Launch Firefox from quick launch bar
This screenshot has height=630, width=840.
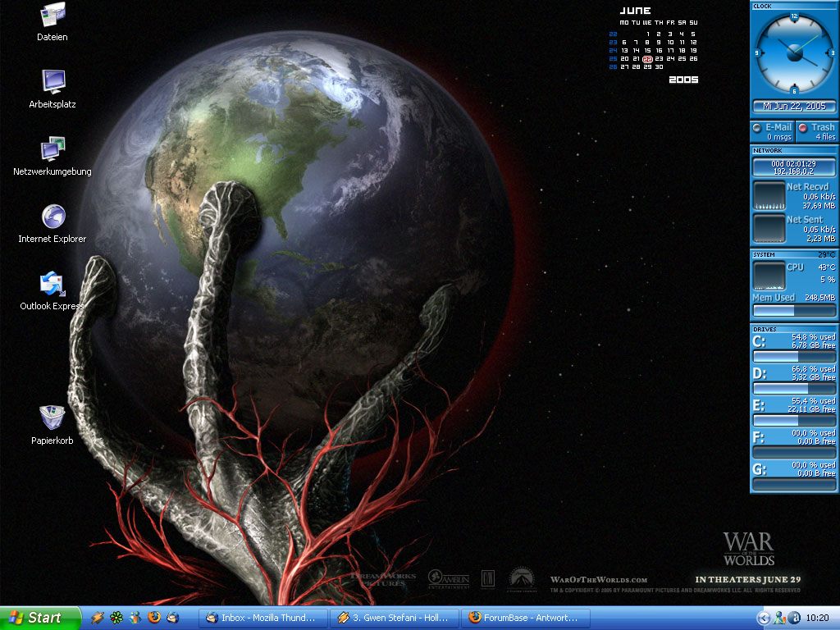tap(153, 617)
